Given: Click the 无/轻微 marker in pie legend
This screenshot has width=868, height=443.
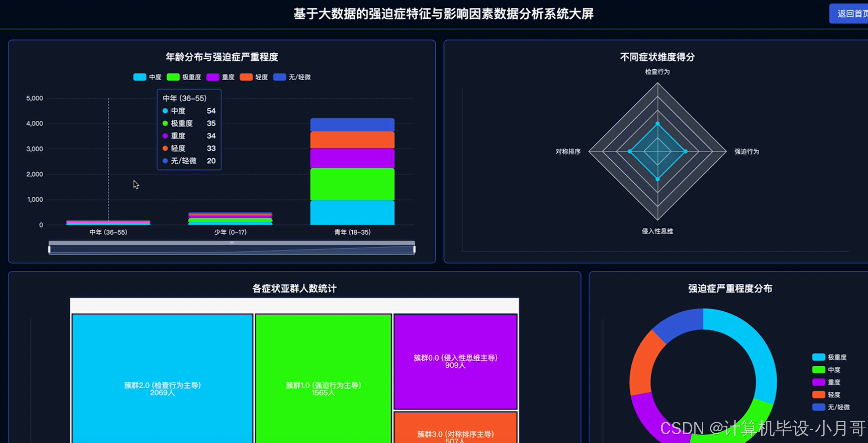Looking at the screenshot, I should (818, 407).
